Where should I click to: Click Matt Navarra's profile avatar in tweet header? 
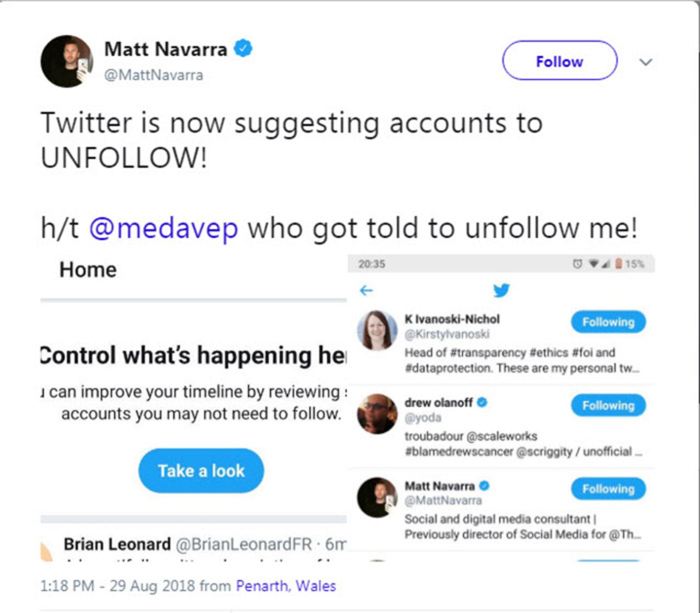point(67,61)
